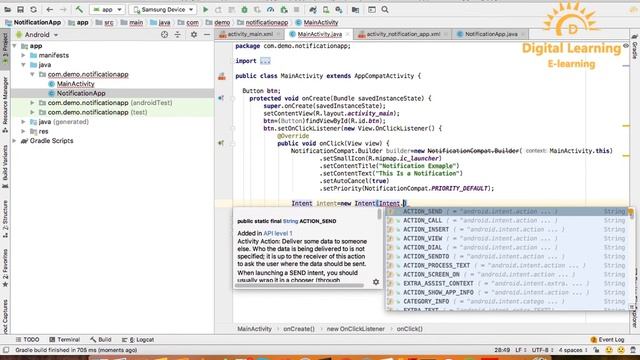The height and width of the screenshot is (360, 640).
Task: Open the Logcat tool window tab
Action: click(138, 340)
